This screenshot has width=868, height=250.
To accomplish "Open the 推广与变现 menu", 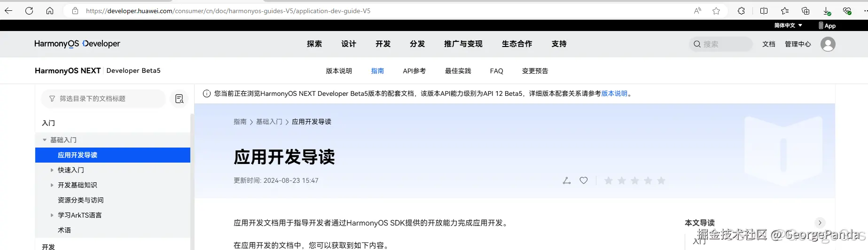I will (x=463, y=44).
